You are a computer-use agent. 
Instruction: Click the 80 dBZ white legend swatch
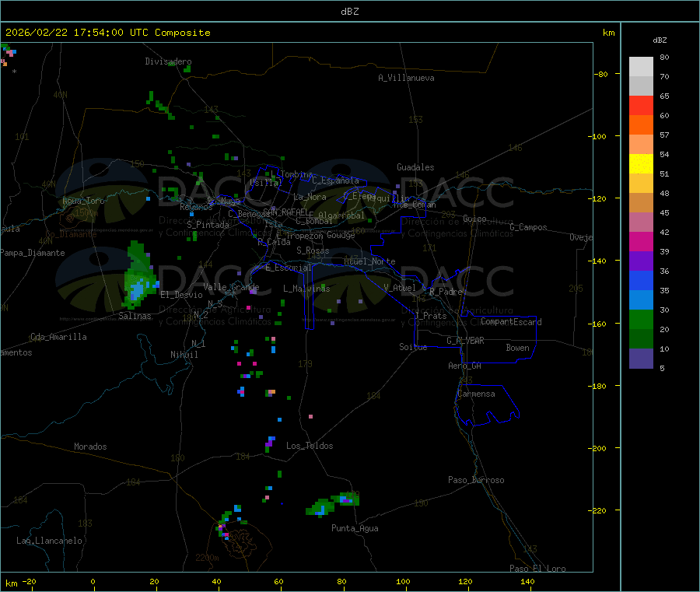pyautogui.click(x=641, y=67)
